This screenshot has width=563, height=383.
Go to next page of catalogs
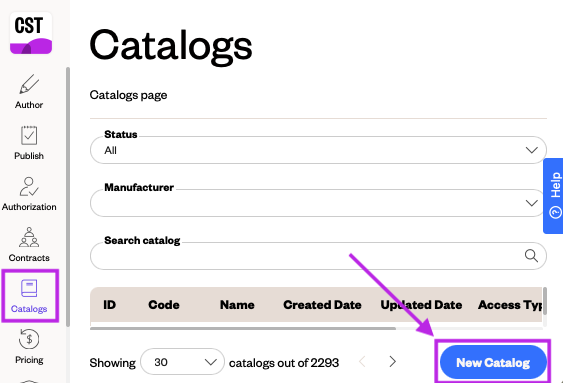point(392,362)
